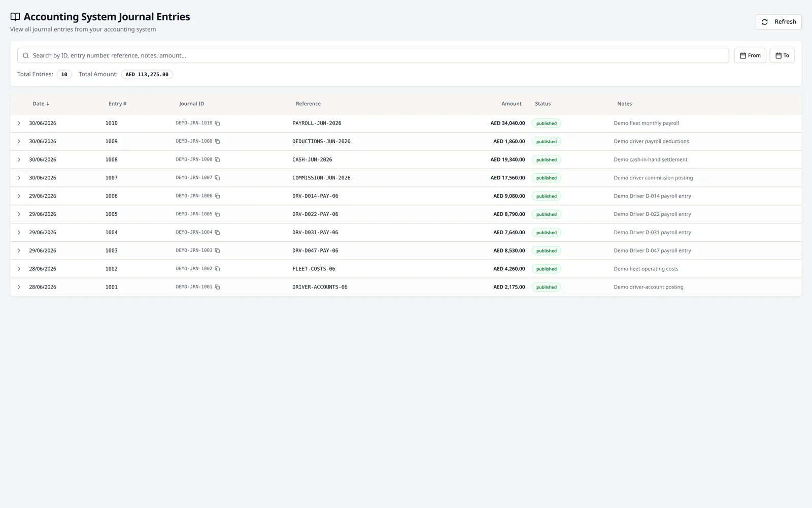Select reference FLEET-COSTS-06
This screenshot has width=812, height=508.
(314, 269)
